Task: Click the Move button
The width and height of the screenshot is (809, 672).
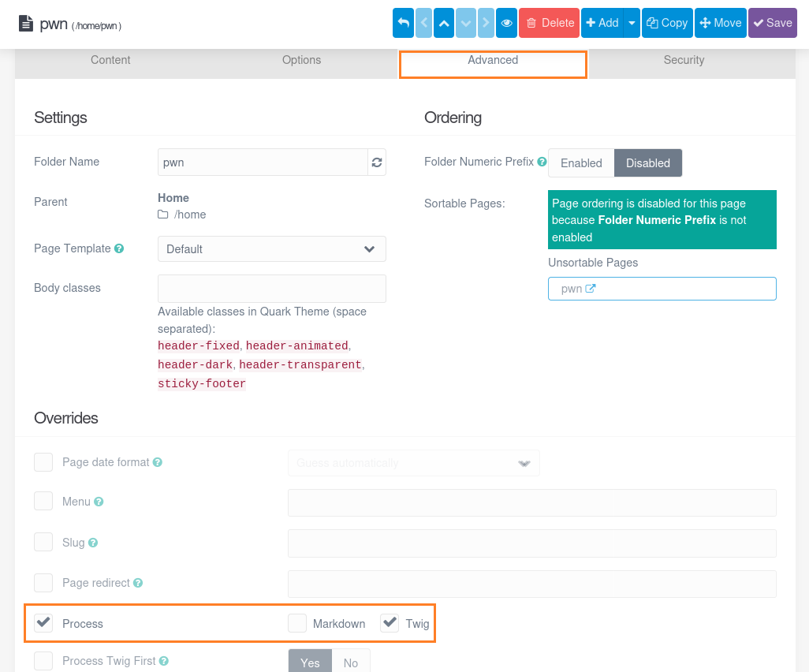Action: pyautogui.click(x=720, y=23)
